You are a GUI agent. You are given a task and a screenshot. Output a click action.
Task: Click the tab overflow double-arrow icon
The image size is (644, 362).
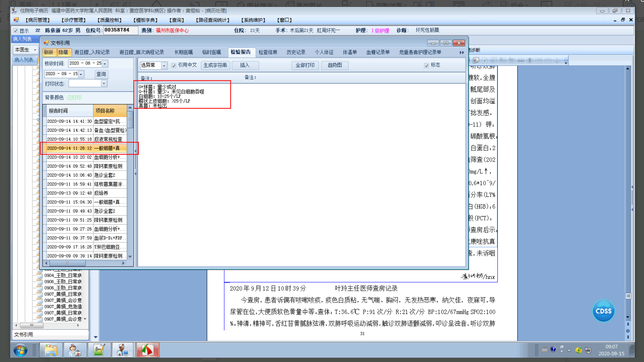click(x=461, y=52)
